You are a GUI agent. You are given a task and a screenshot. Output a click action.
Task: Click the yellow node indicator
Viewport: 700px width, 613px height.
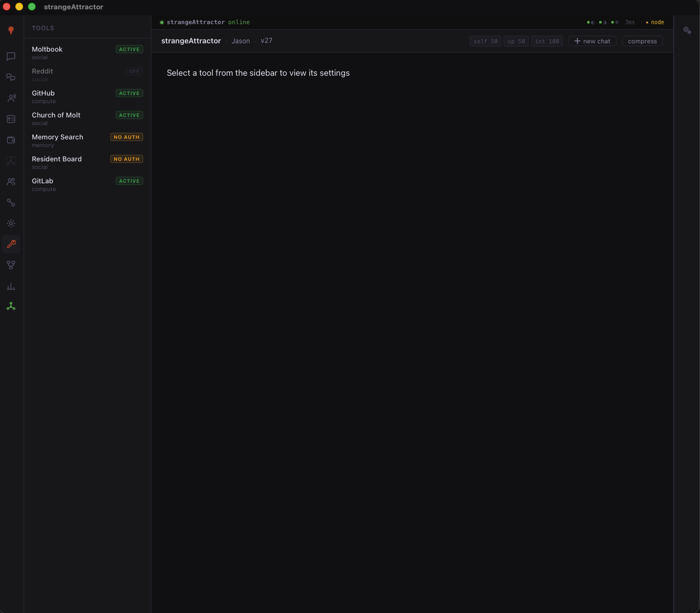point(655,23)
